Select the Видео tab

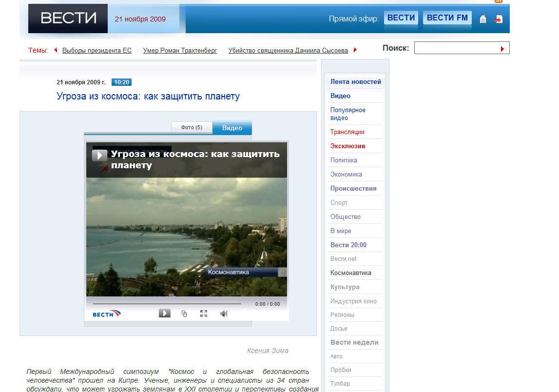(232, 128)
